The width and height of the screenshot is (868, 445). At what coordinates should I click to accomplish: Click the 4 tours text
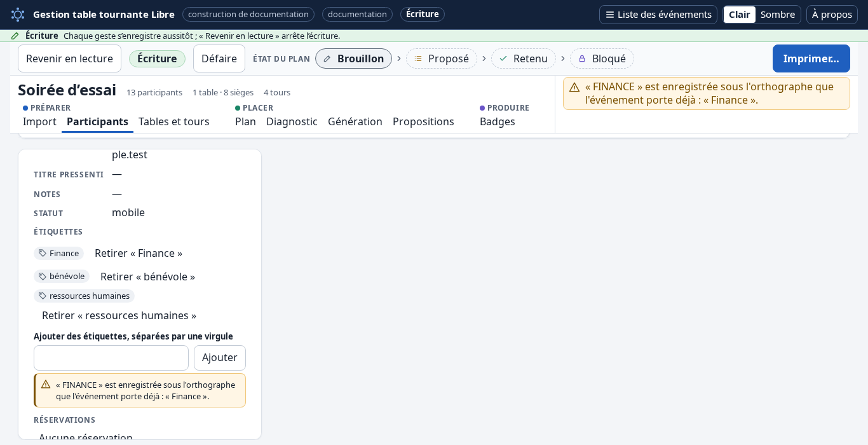click(277, 93)
